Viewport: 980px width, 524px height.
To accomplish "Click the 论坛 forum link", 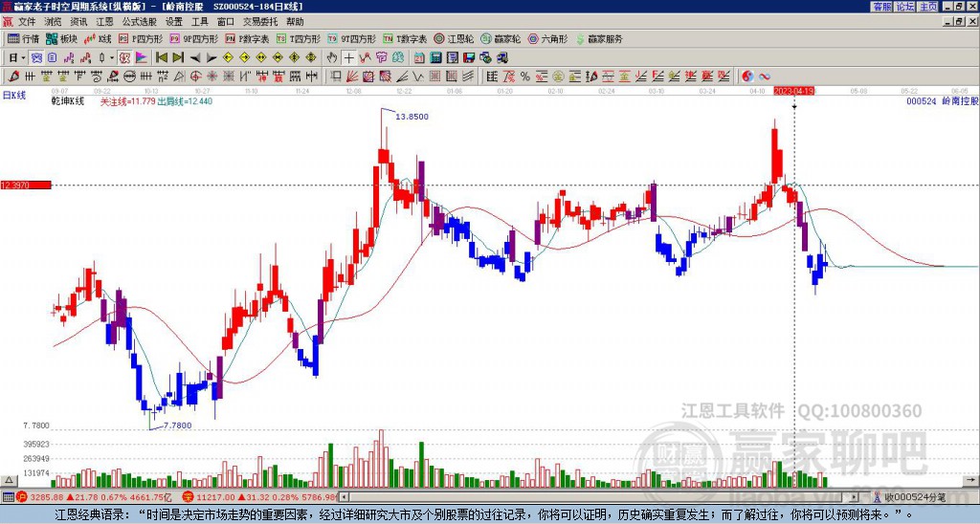I will click(905, 7).
